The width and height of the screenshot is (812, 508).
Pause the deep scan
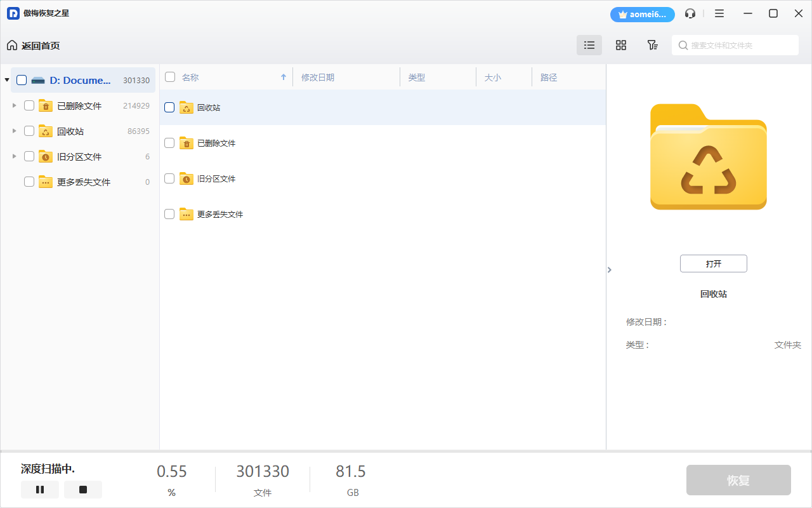40,490
